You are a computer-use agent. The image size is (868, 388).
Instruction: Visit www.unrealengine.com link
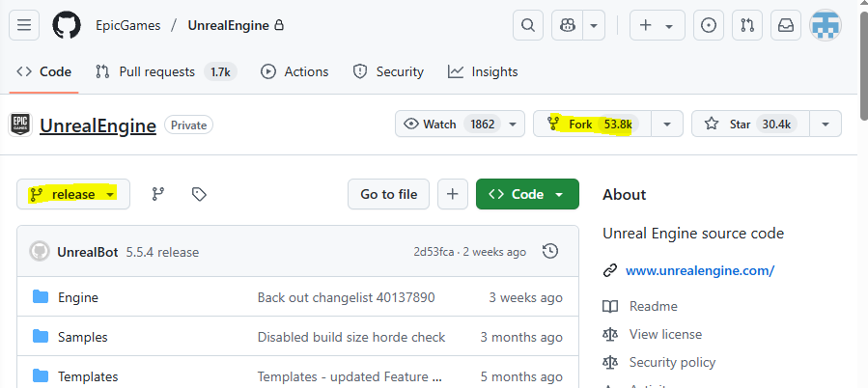(700, 270)
